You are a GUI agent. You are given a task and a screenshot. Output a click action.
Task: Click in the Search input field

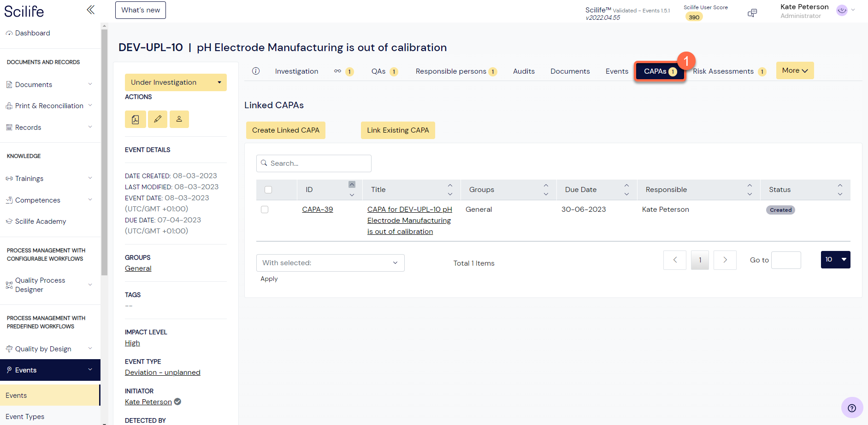[314, 163]
